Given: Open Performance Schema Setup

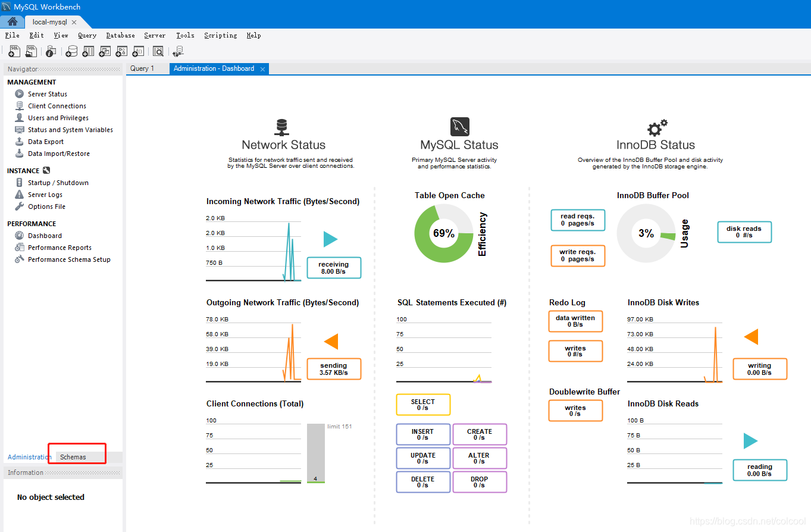Looking at the screenshot, I should pos(69,259).
